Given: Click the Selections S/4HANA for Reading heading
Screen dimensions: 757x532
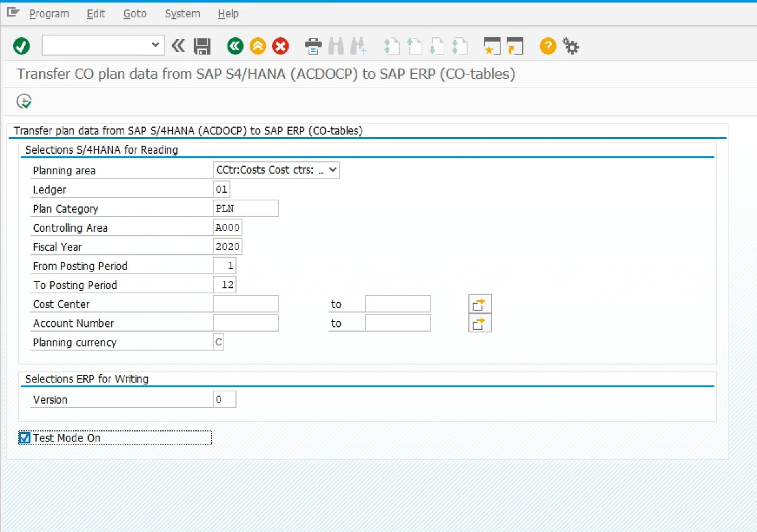Looking at the screenshot, I should (x=102, y=150).
